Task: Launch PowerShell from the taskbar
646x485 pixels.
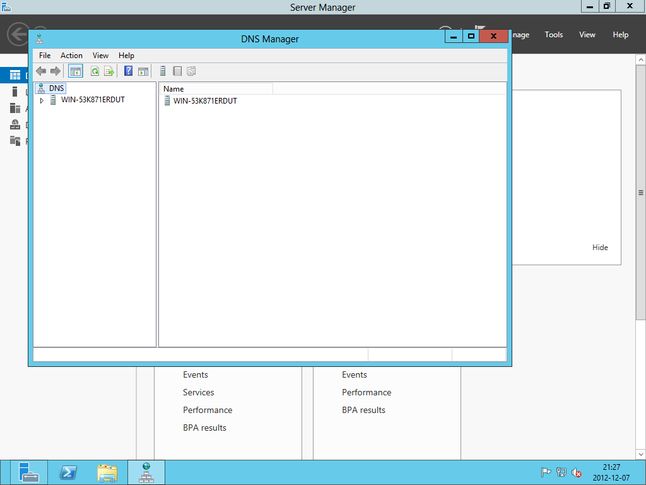Action: pyautogui.click(x=68, y=472)
